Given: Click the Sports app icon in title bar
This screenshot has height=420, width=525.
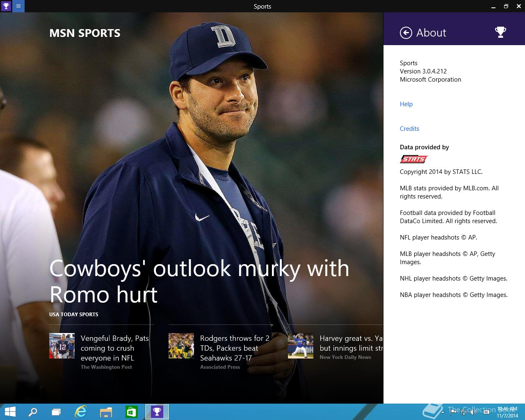Looking at the screenshot, I should (6, 6).
